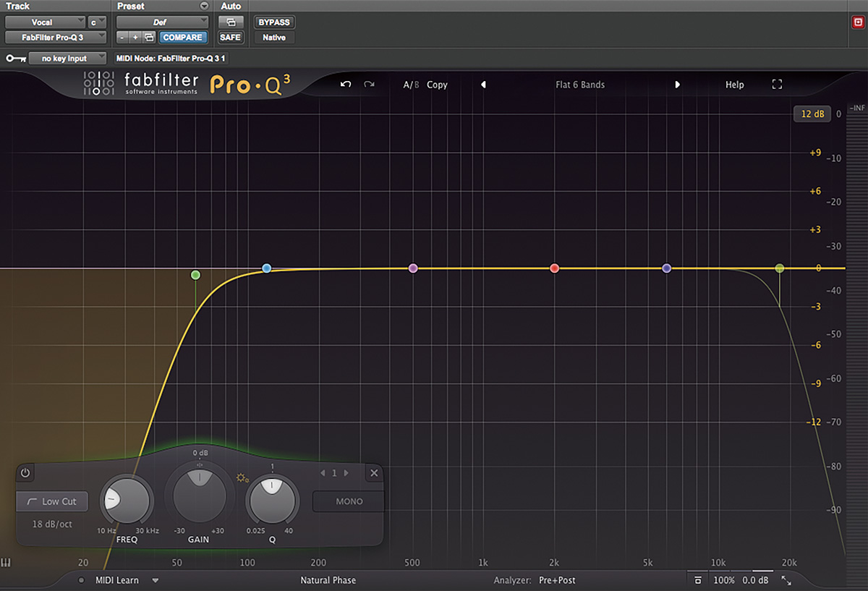The image size is (868, 591).
Task: Click the Analyzer: label
Action: point(513,580)
